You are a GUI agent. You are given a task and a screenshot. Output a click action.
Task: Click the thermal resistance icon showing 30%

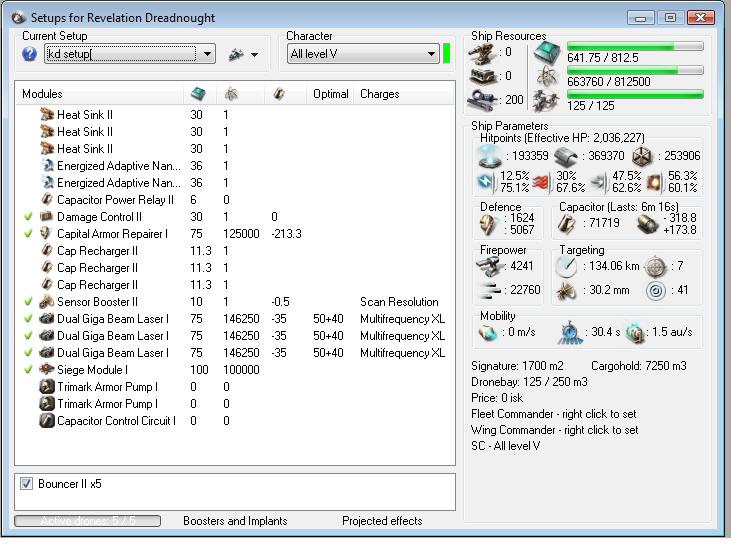(541, 182)
